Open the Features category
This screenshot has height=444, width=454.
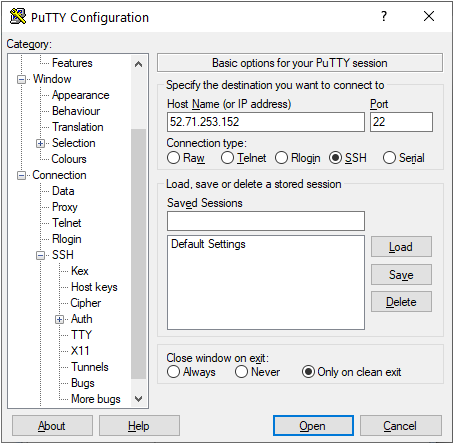click(x=72, y=63)
